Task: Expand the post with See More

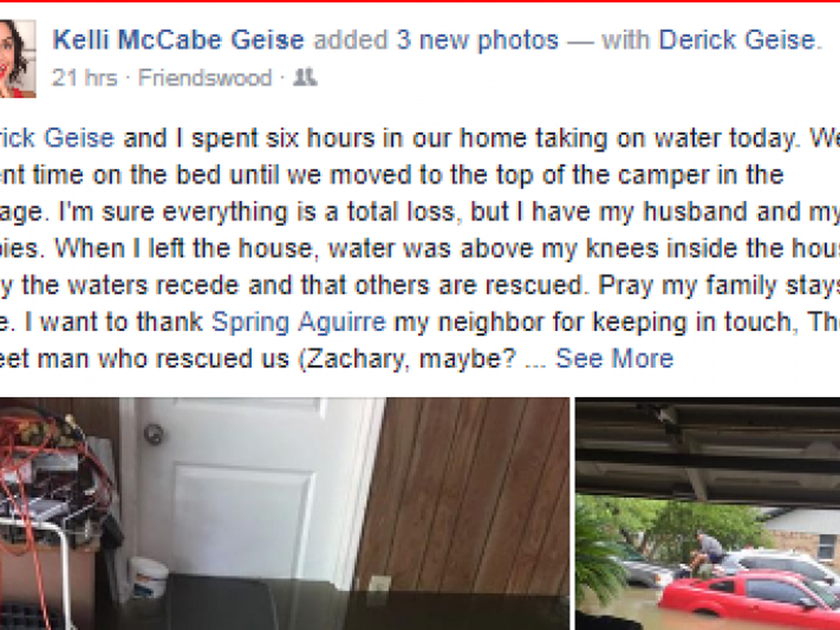Action: pyautogui.click(x=614, y=358)
